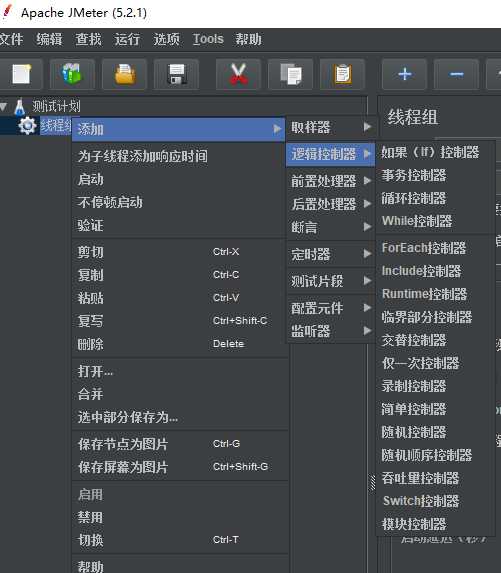Collapse the 测试计划 tree node
Screen dimensions: 501x573
[x=4, y=107]
